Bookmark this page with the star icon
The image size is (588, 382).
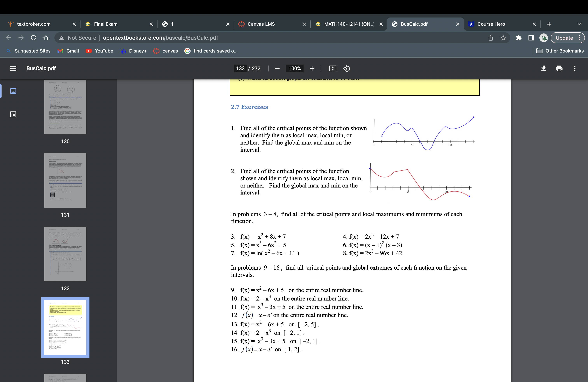click(x=503, y=38)
